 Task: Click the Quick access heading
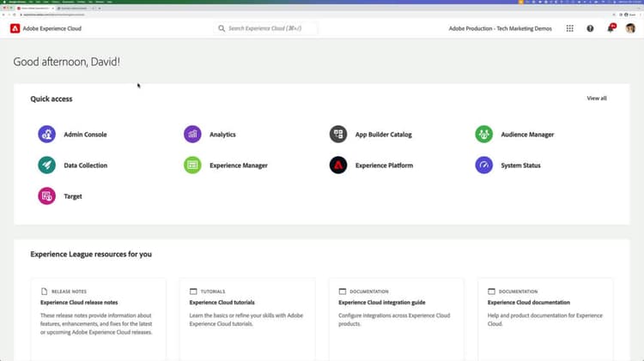pos(52,99)
